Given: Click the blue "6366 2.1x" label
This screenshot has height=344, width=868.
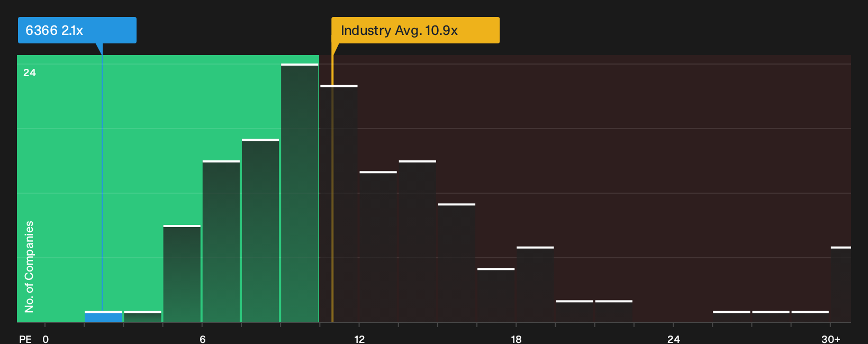Looking at the screenshot, I should [x=77, y=30].
